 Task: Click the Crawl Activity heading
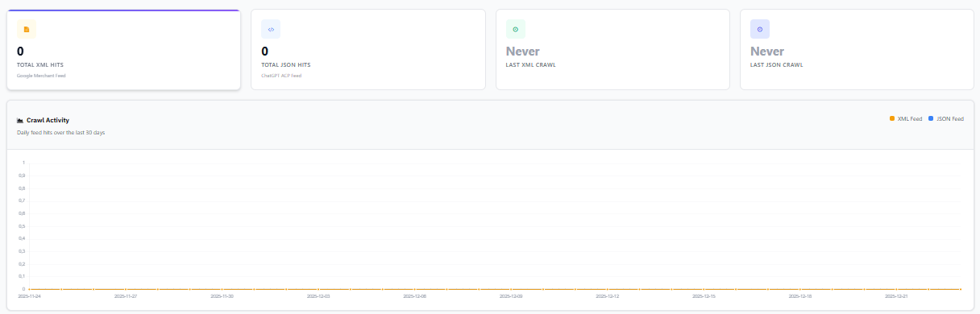[48, 120]
